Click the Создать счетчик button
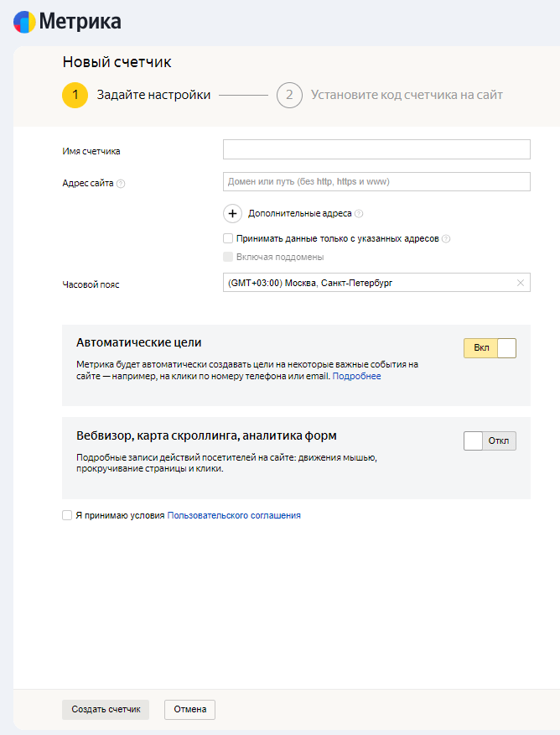 pyautogui.click(x=106, y=710)
